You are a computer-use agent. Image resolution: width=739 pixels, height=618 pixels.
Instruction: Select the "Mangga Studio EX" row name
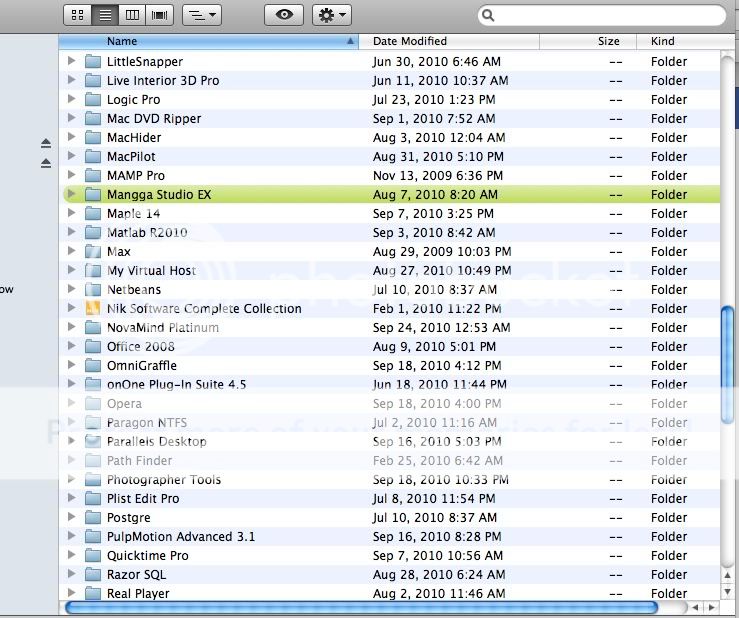(x=159, y=195)
